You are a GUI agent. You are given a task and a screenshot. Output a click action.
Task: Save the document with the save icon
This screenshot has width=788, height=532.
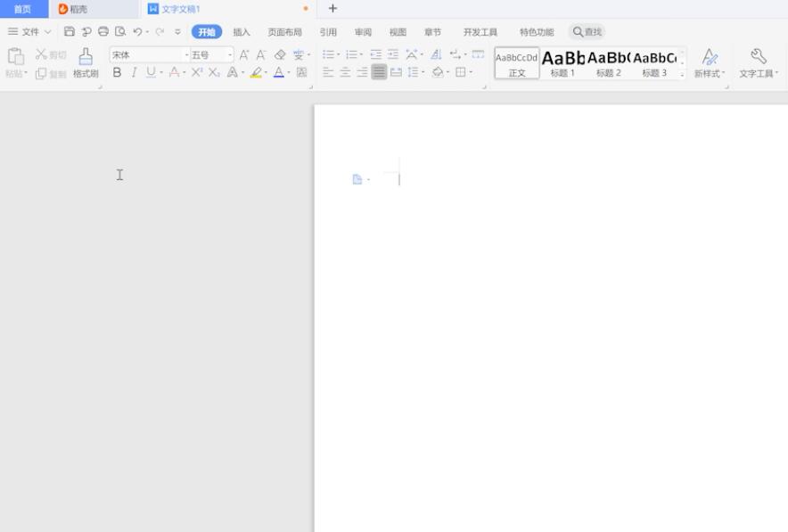click(x=70, y=32)
